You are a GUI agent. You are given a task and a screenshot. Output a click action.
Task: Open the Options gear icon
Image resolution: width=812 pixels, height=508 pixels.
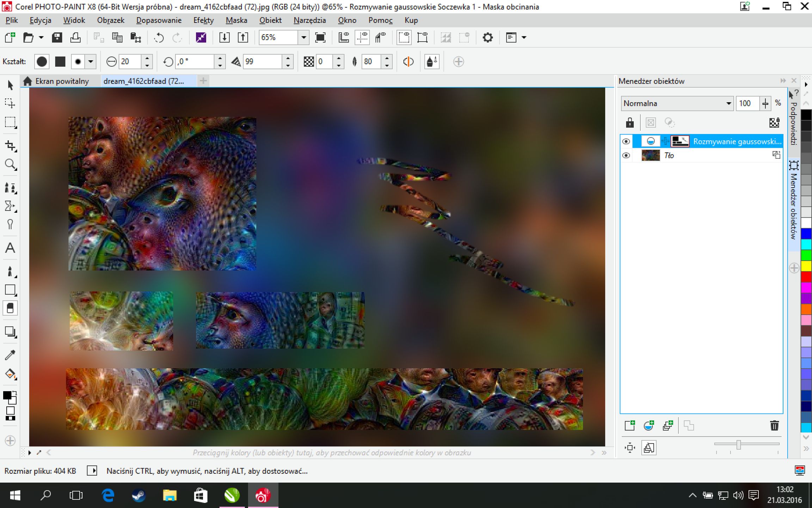487,37
